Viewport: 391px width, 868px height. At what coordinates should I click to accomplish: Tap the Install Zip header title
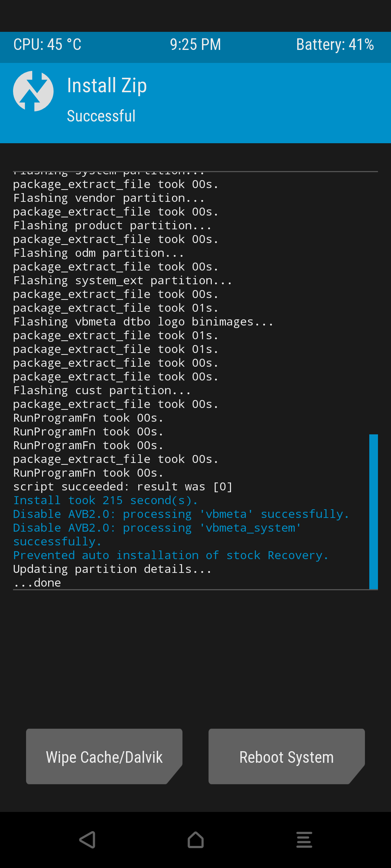(x=107, y=86)
